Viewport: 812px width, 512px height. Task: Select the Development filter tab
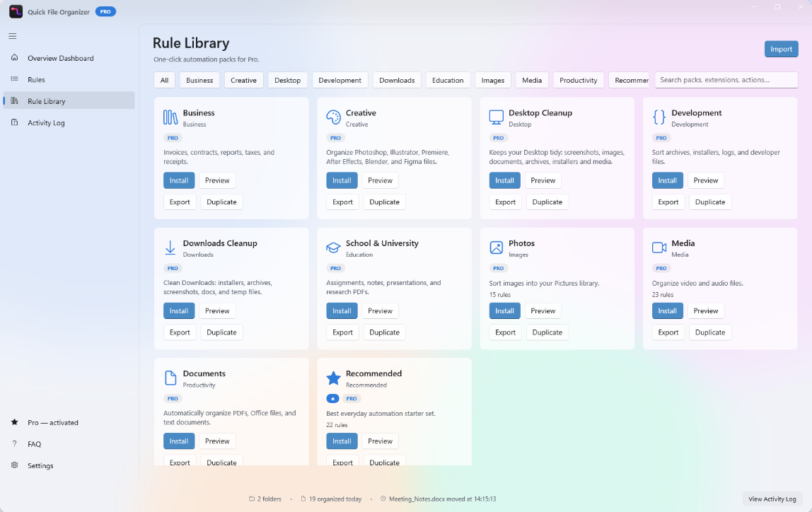[x=340, y=80]
